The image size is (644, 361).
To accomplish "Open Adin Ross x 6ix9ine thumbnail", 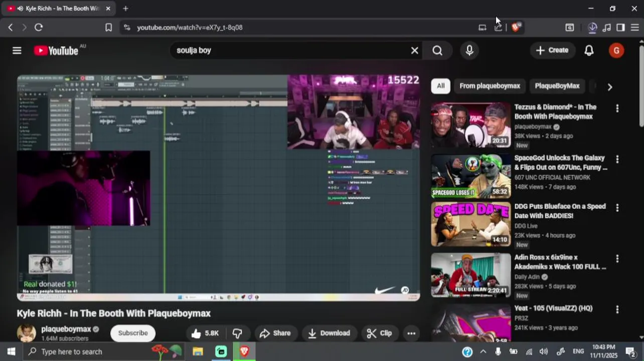I will click(470, 275).
